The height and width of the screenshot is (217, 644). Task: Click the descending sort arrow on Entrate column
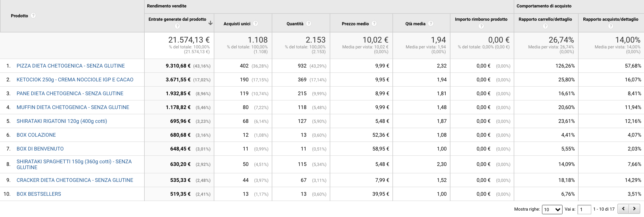click(x=211, y=23)
